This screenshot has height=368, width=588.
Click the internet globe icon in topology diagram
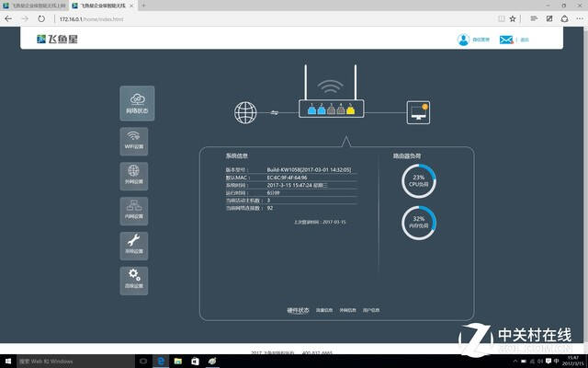tap(245, 113)
